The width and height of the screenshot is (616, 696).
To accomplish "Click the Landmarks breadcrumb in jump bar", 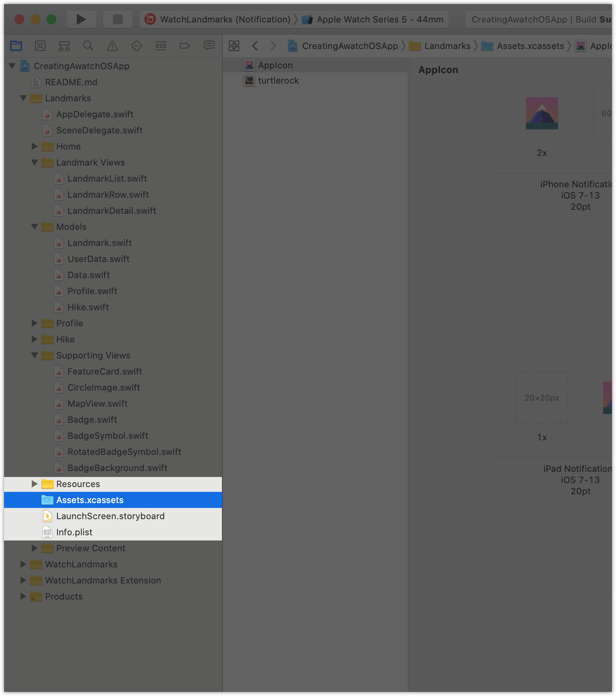I will click(440, 46).
